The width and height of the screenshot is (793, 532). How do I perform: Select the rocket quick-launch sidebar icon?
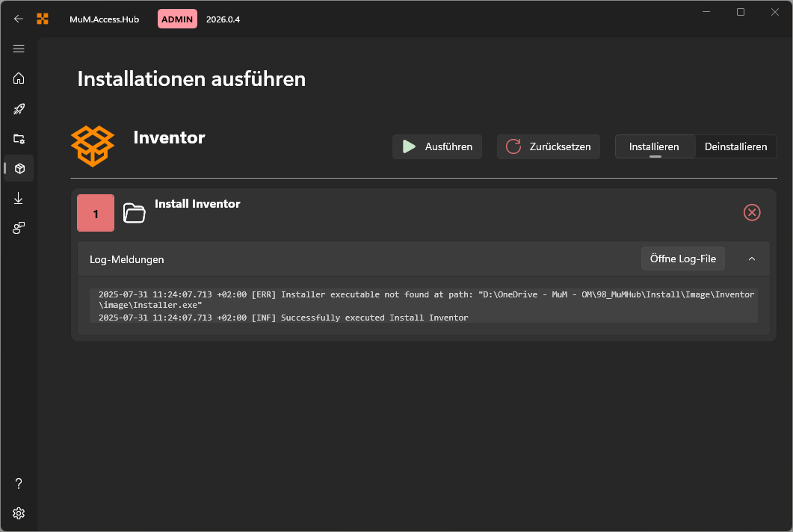pos(19,108)
